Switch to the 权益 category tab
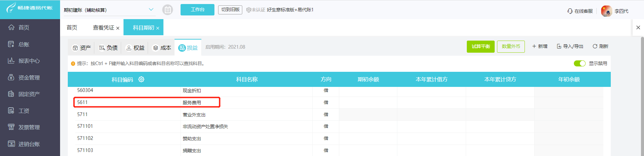 click(135, 48)
